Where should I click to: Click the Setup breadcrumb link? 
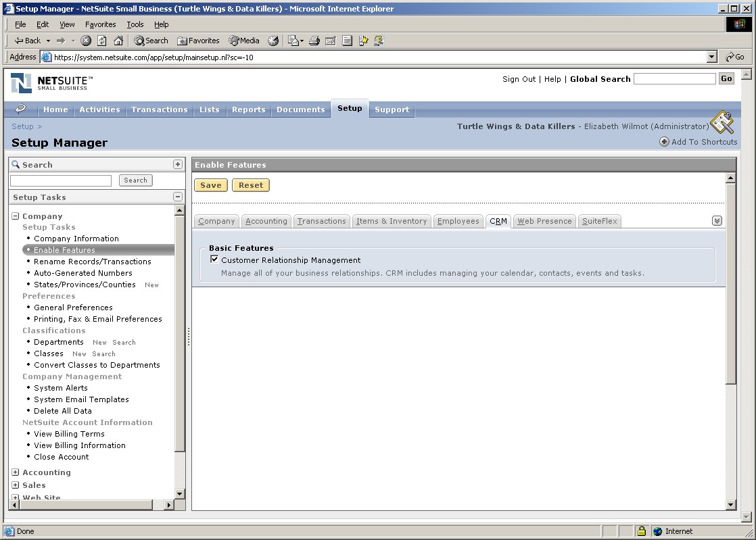click(x=23, y=126)
